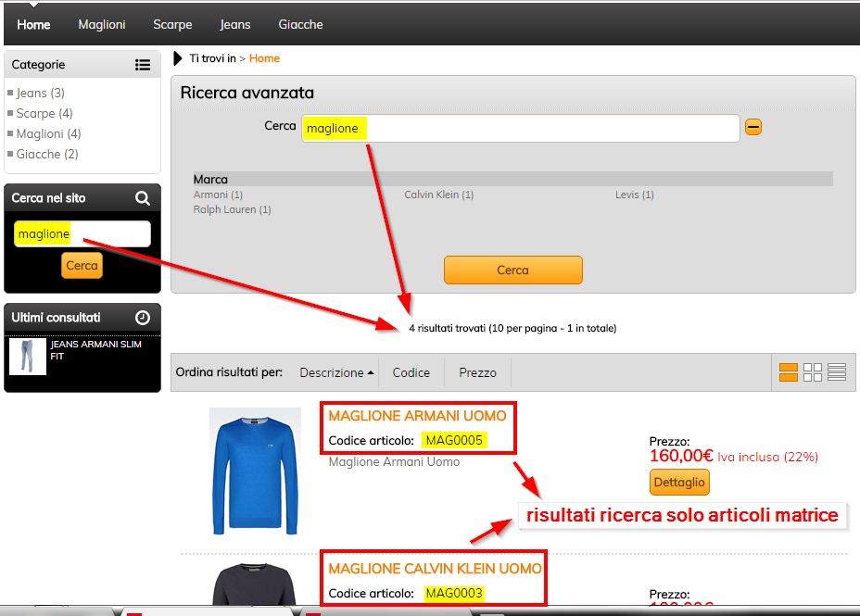860x616 pixels.
Task: Open the blue Armani sweater image
Action: [x=255, y=471]
